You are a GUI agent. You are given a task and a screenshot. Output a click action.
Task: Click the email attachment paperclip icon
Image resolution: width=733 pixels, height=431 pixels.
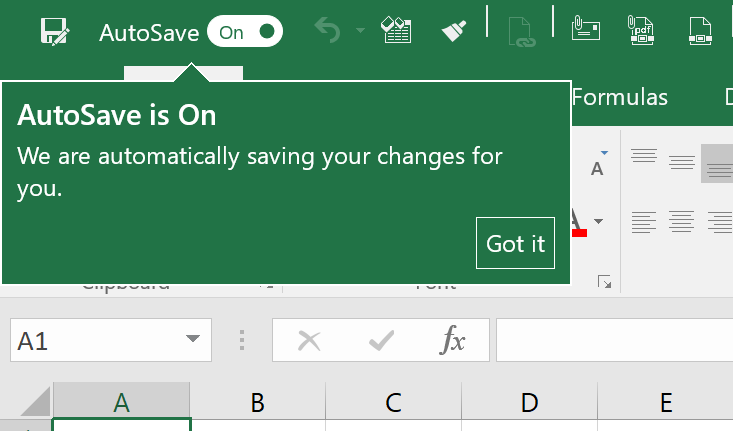pos(585,28)
